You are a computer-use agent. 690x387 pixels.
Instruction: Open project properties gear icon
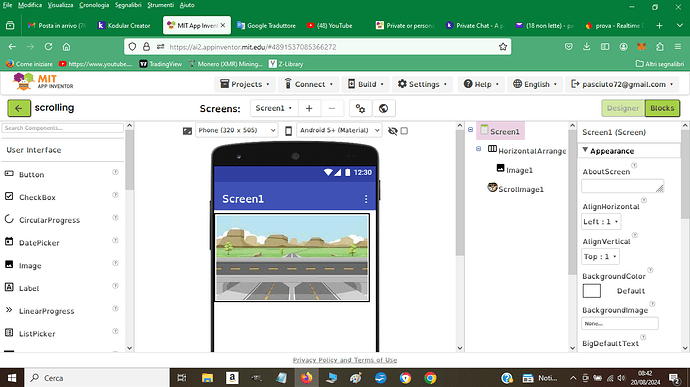pos(360,108)
